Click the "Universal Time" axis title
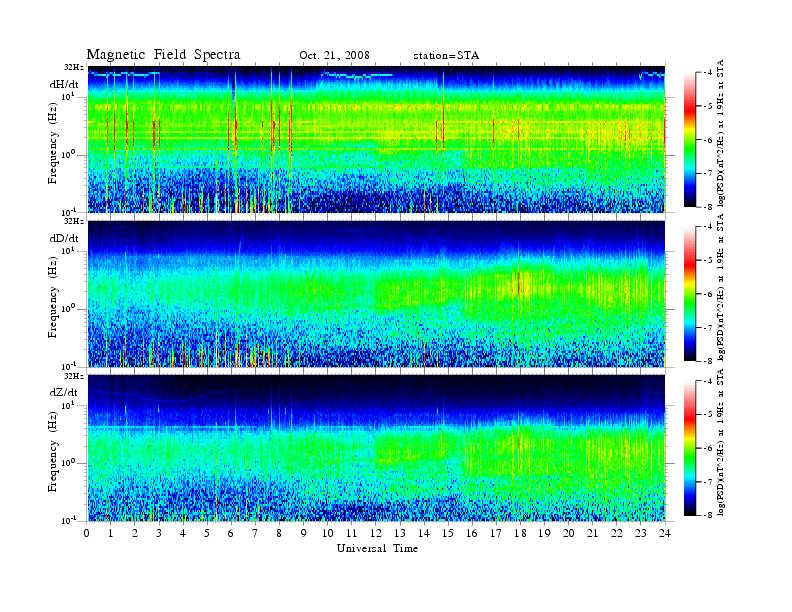Screen dimensions: 792x612 377,548
